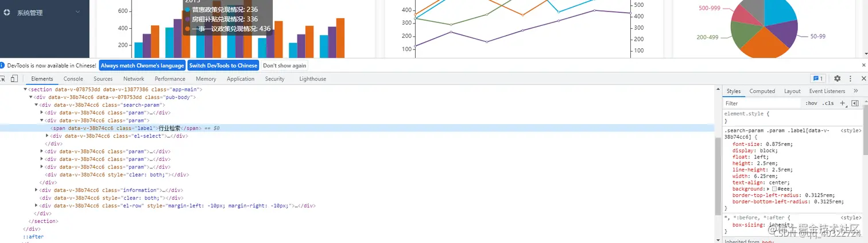Click the info icon in the language infobar
Image resolution: width=868 pixels, height=243 pixels.
pyautogui.click(x=3, y=65)
